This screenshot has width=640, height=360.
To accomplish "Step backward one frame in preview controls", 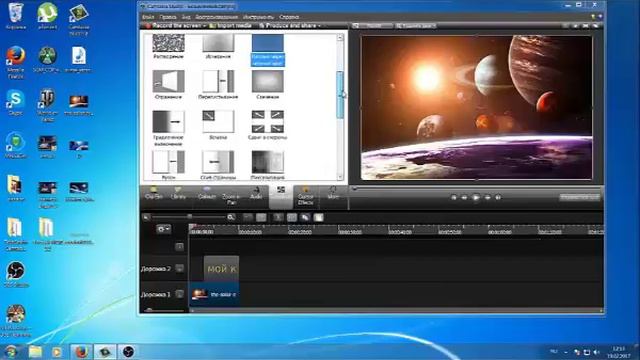I will click(464, 198).
